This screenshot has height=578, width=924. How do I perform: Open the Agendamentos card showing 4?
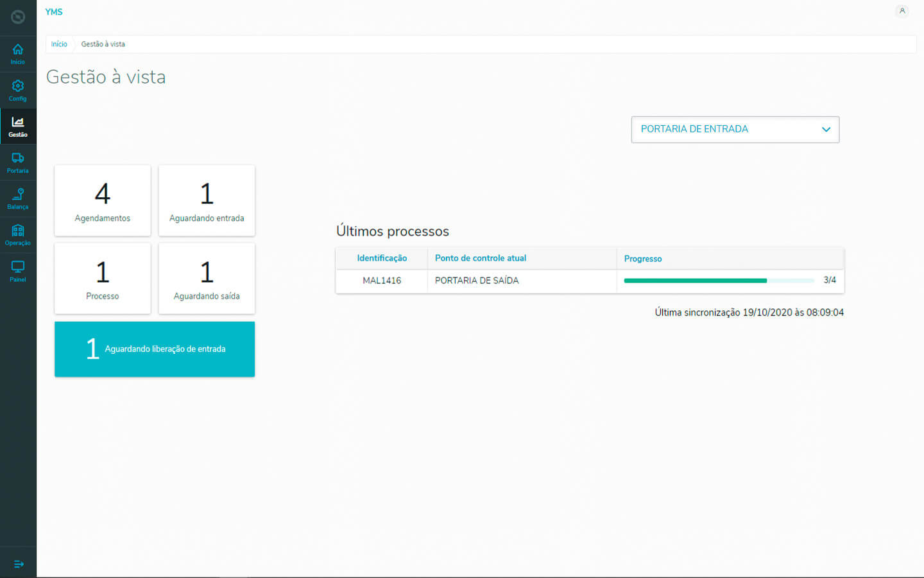(x=103, y=200)
